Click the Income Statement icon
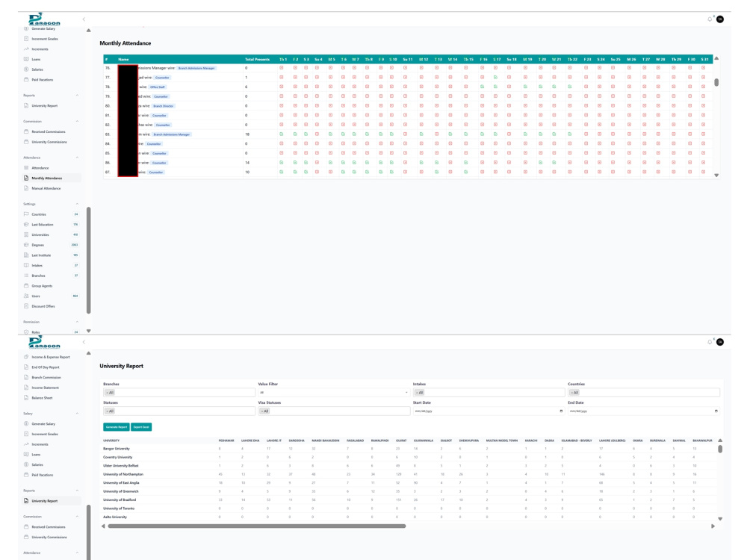The image size is (747, 560). [x=26, y=388]
